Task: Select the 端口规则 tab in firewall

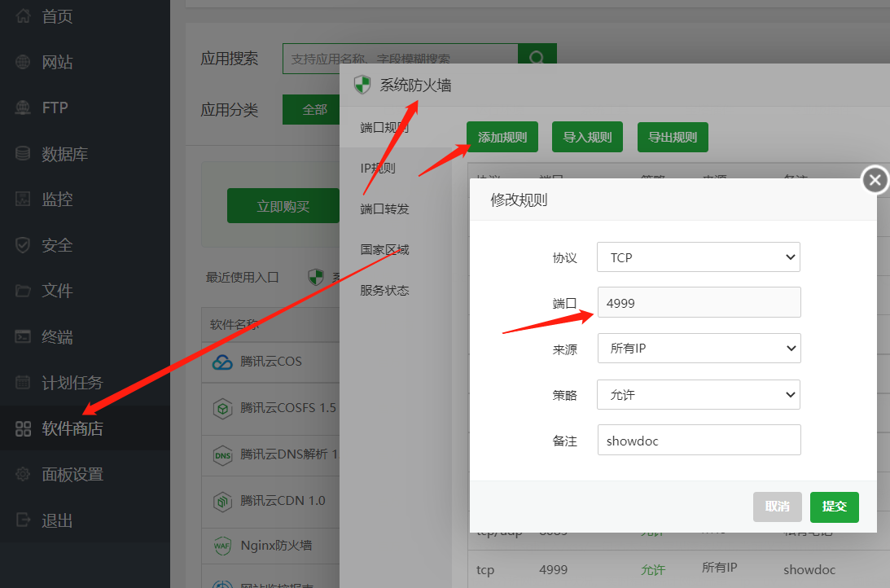Action: [x=396, y=128]
